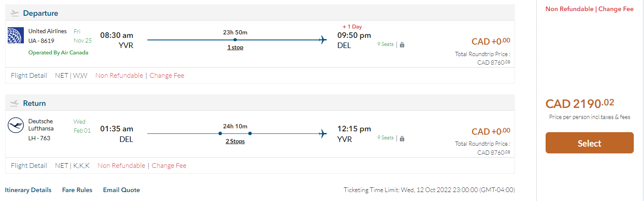Click the departure route airplane arrow icon

click(x=323, y=40)
